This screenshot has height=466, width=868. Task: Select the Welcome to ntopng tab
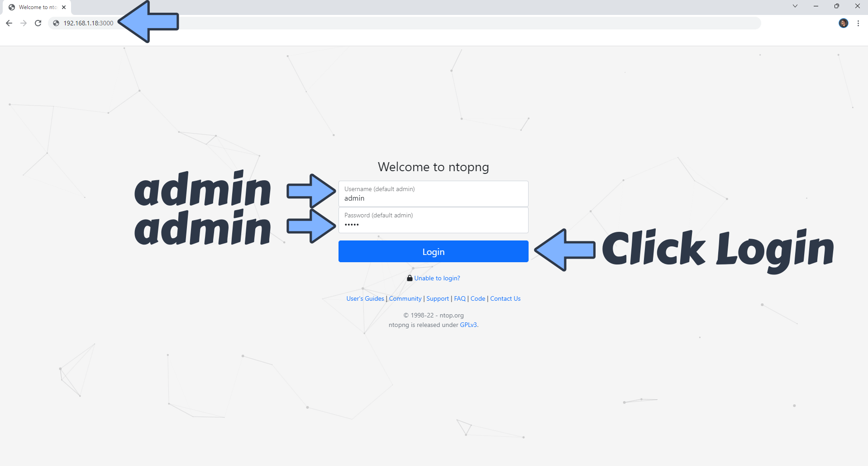click(x=37, y=7)
